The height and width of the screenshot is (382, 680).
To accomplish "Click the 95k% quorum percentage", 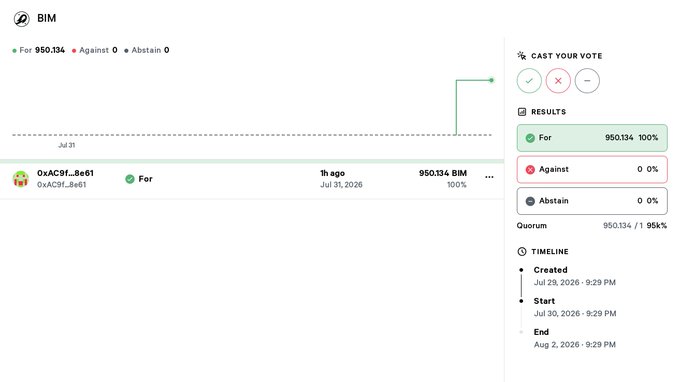I will point(657,225).
